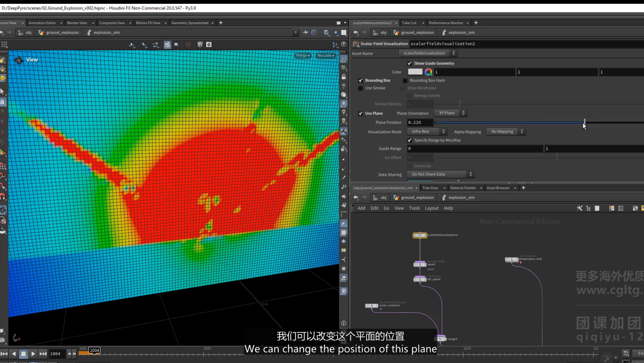Screen dimensions: 644x363
Task: Open the Layout menu in network editor
Action: tap(431, 208)
